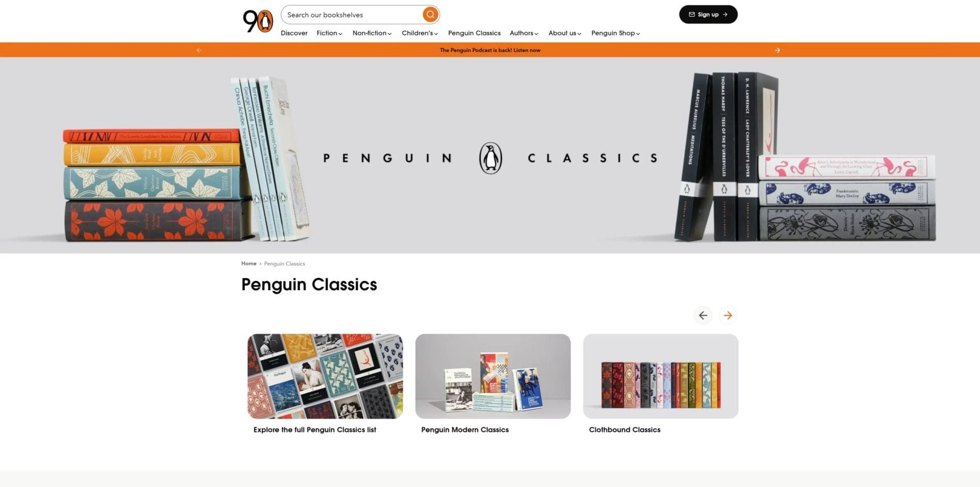The height and width of the screenshot is (487, 980).
Task: Click the orange search magnifier icon
Action: pyautogui.click(x=430, y=14)
